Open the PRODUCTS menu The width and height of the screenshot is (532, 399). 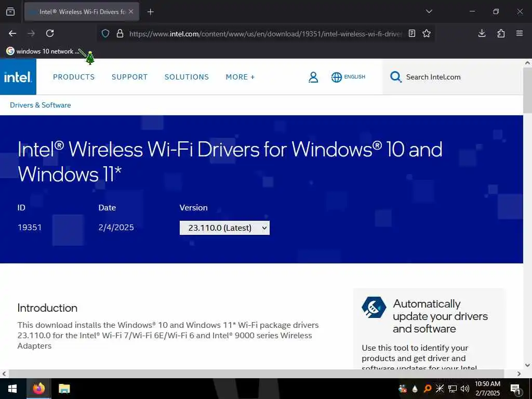coord(74,77)
